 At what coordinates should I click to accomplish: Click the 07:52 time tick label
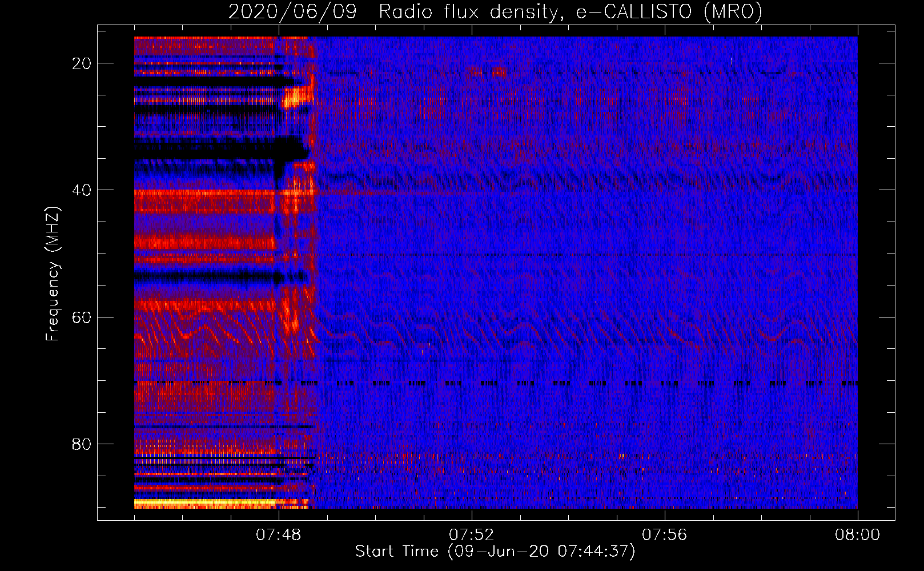472,535
